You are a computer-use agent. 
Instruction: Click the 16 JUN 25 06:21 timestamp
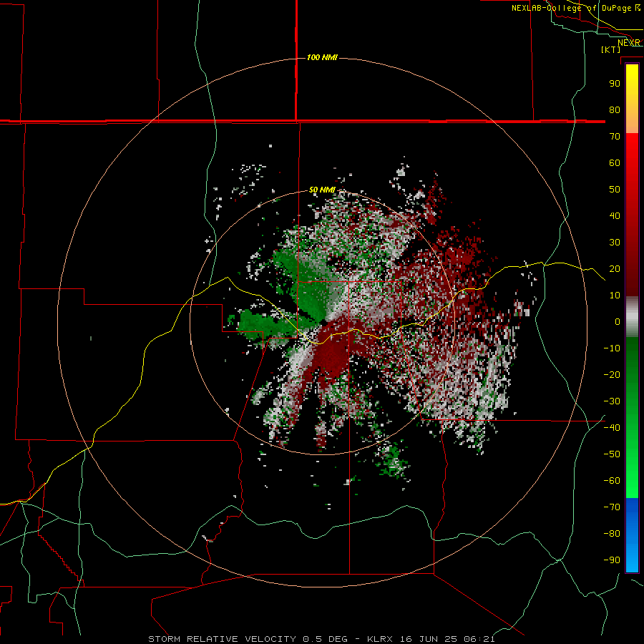pyautogui.click(x=447, y=639)
